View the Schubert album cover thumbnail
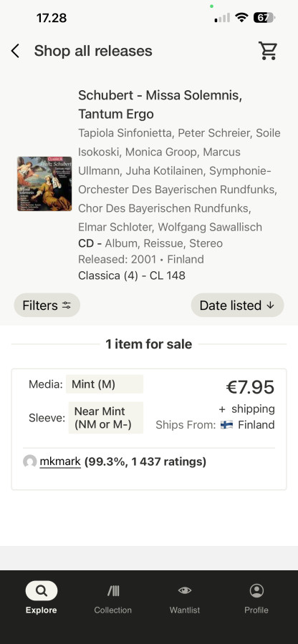298x644 pixels. [x=44, y=184]
